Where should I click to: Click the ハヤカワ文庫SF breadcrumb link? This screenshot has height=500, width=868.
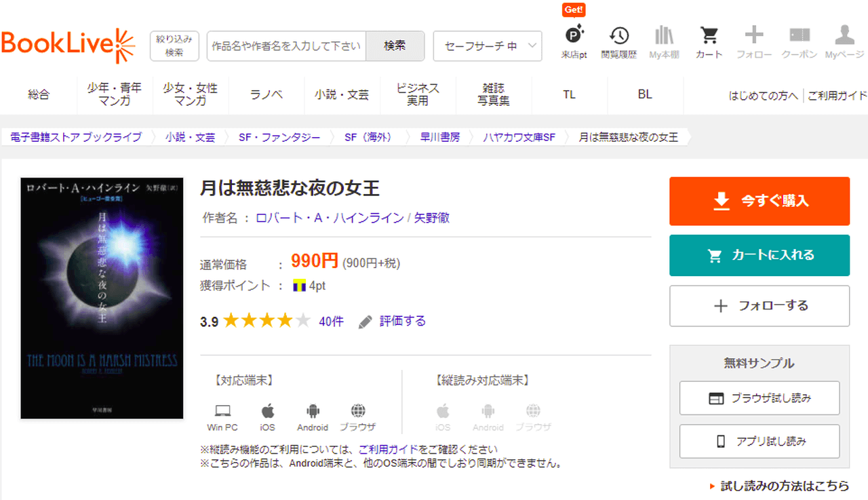tap(519, 137)
